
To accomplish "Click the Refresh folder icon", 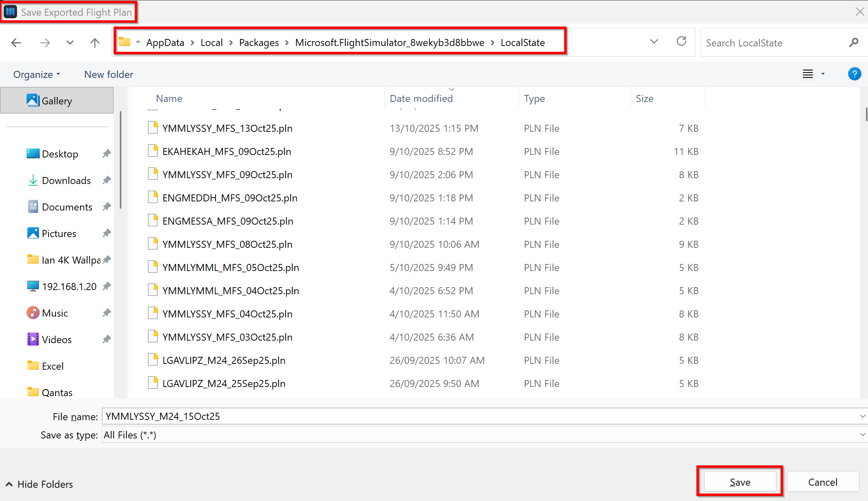I will [x=681, y=41].
